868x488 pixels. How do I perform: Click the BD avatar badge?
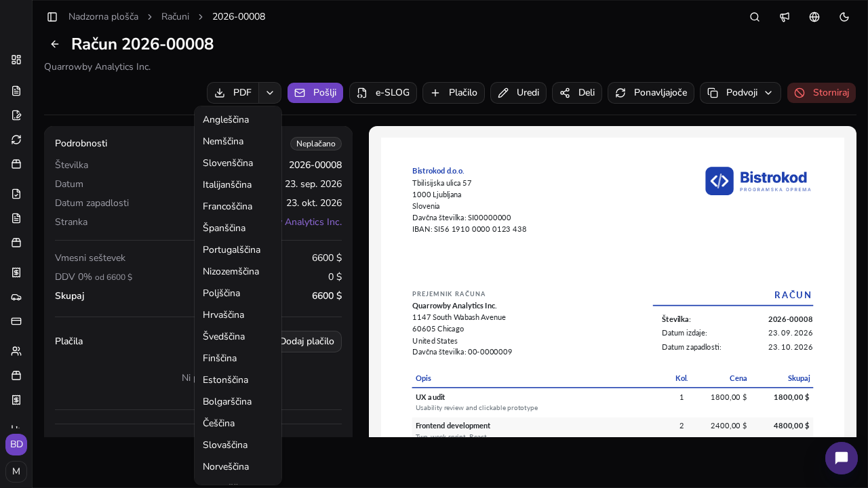click(x=16, y=444)
